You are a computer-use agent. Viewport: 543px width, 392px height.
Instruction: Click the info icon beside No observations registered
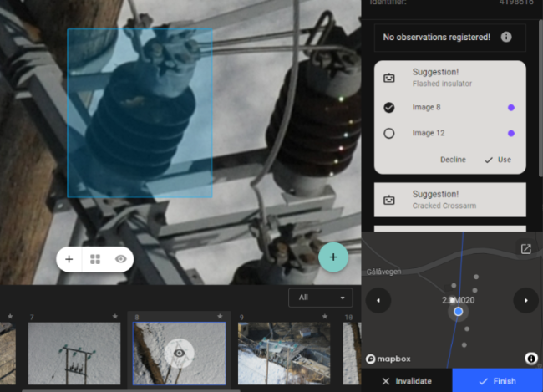coord(506,38)
